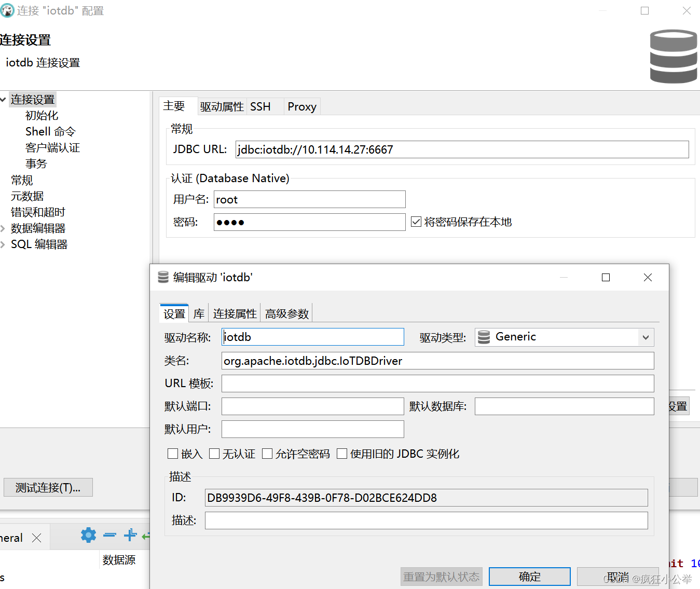700x589 pixels.
Task: Open the 库 tab in driver dialog
Action: 199,313
